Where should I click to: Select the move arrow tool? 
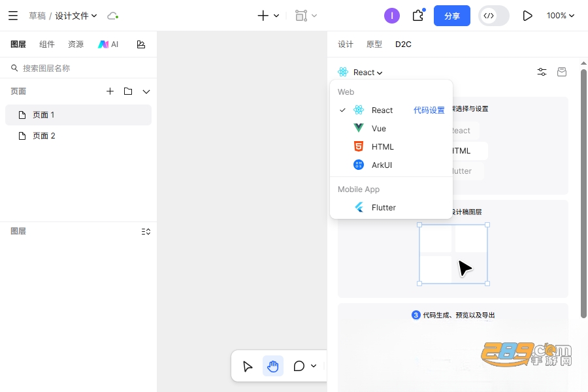tap(248, 366)
